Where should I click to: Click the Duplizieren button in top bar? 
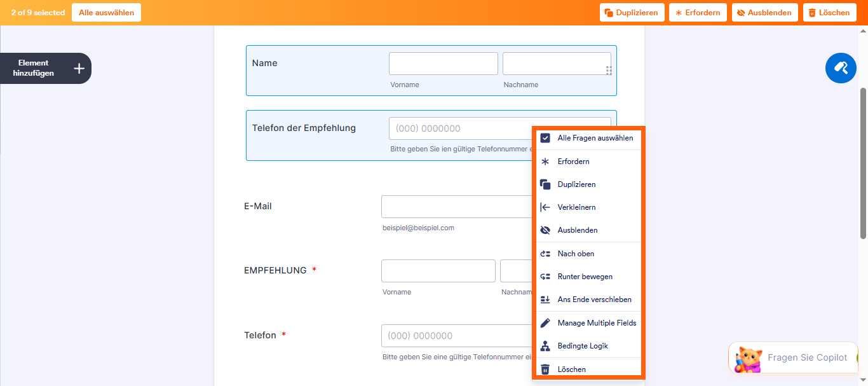tap(632, 13)
